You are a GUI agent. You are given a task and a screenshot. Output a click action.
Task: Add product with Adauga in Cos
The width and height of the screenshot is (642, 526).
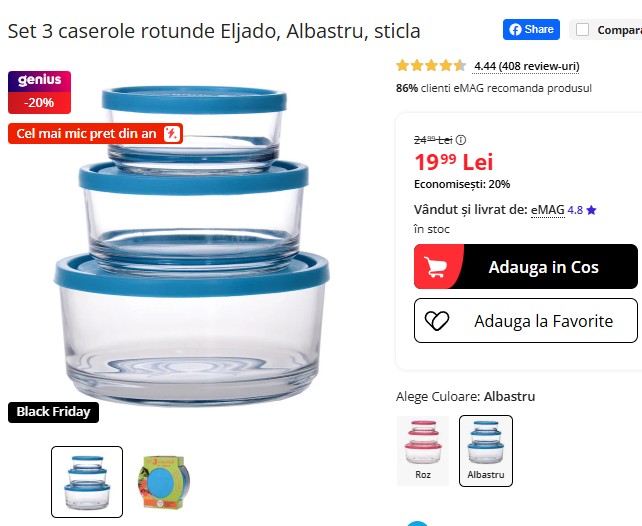pyautogui.click(x=526, y=266)
